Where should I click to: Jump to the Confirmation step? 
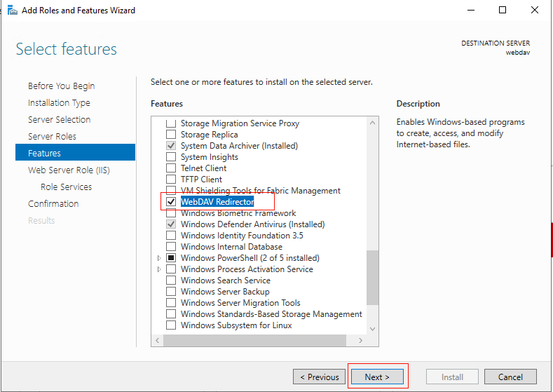(53, 204)
